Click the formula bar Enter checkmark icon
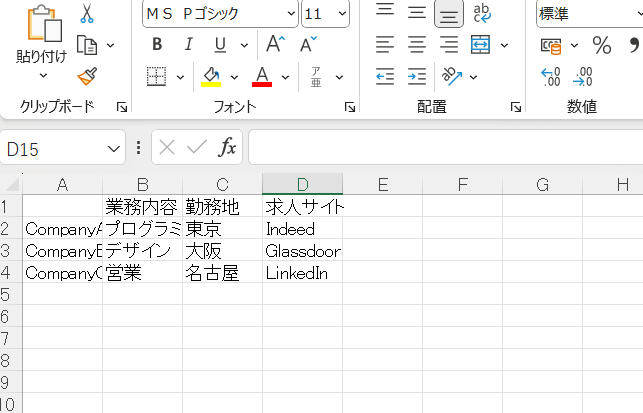This screenshot has height=413, width=643. point(197,147)
